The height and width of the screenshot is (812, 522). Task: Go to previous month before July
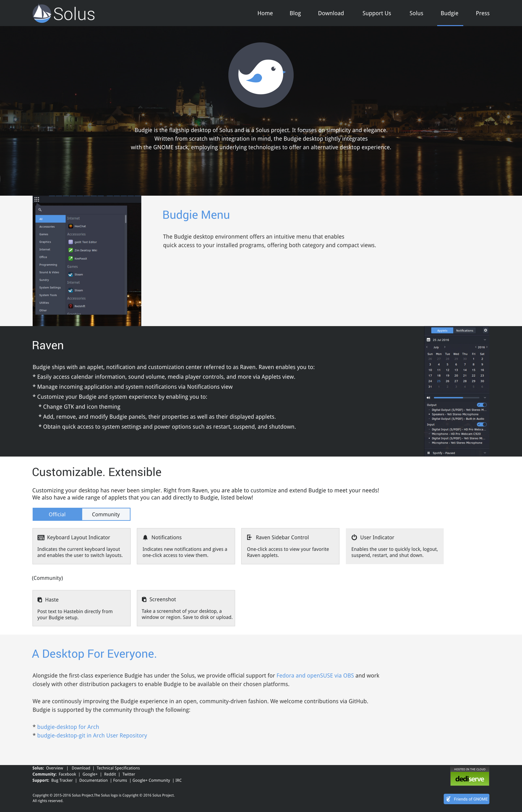427,347
